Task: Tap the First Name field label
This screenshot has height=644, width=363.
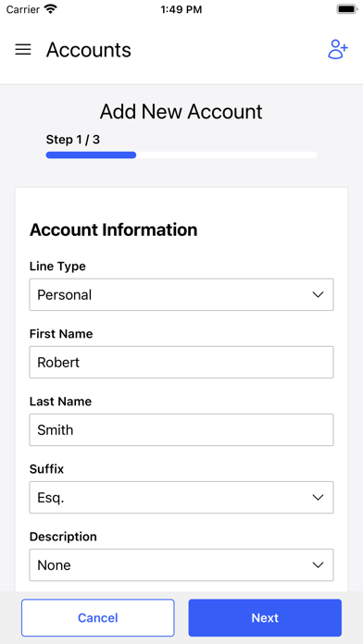Action: (x=61, y=334)
